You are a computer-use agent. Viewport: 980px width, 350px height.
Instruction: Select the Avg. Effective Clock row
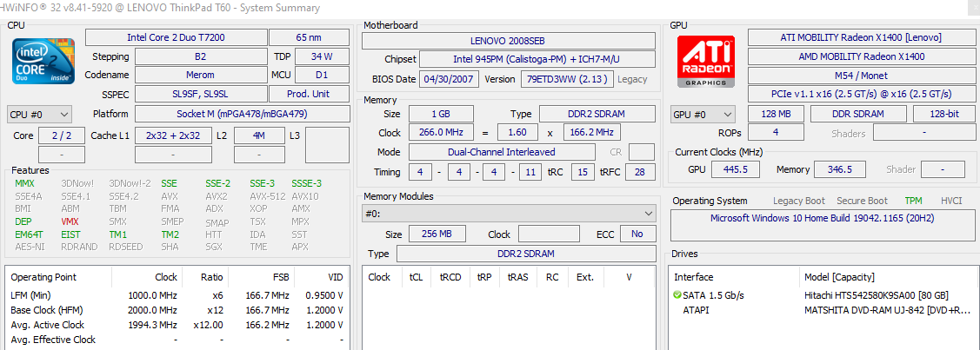[177, 340]
